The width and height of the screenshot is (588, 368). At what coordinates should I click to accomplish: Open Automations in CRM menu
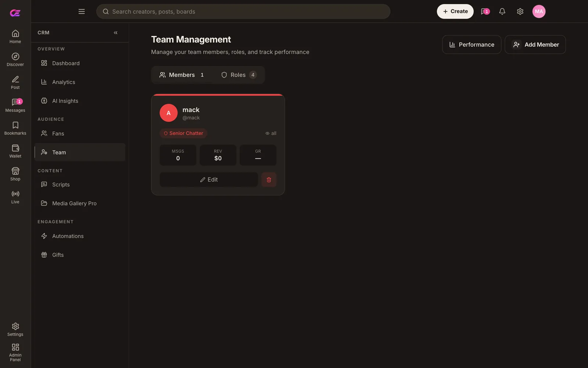80,236
